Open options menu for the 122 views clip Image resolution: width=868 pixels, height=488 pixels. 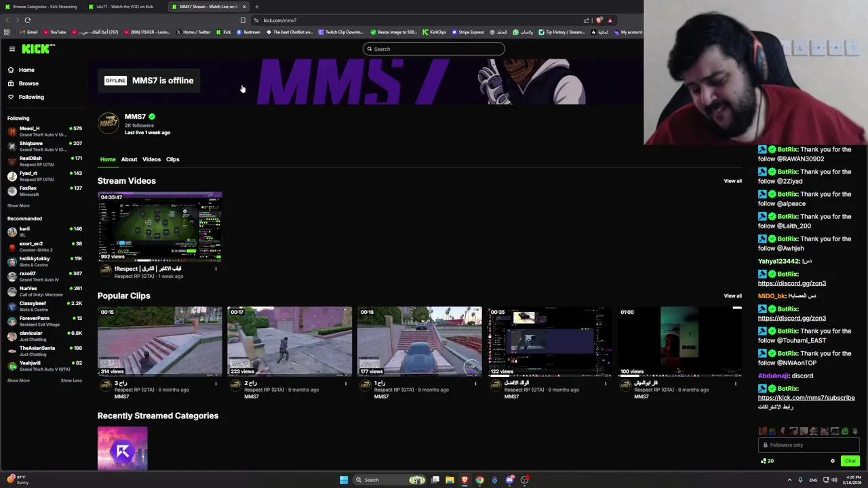tap(606, 384)
